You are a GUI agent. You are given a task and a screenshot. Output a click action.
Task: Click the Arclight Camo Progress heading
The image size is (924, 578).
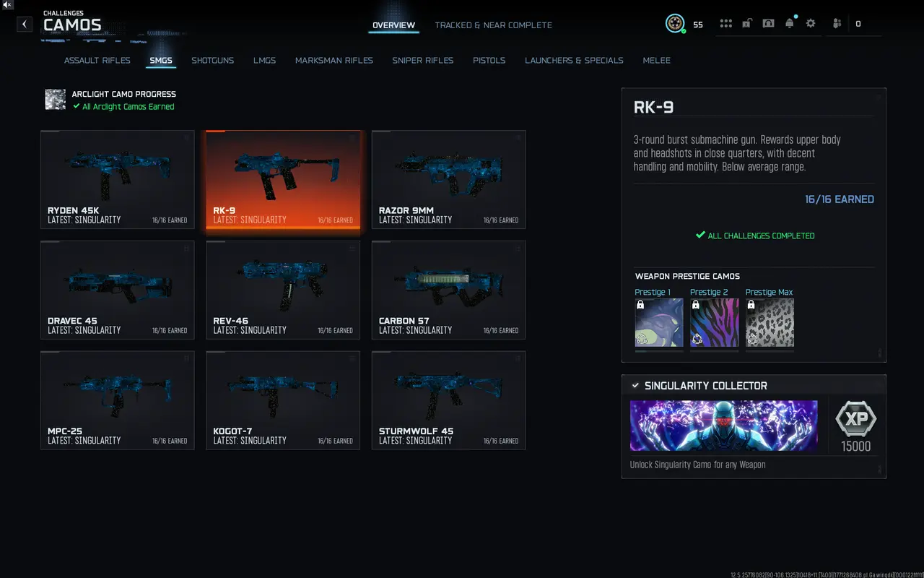[124, 94]
